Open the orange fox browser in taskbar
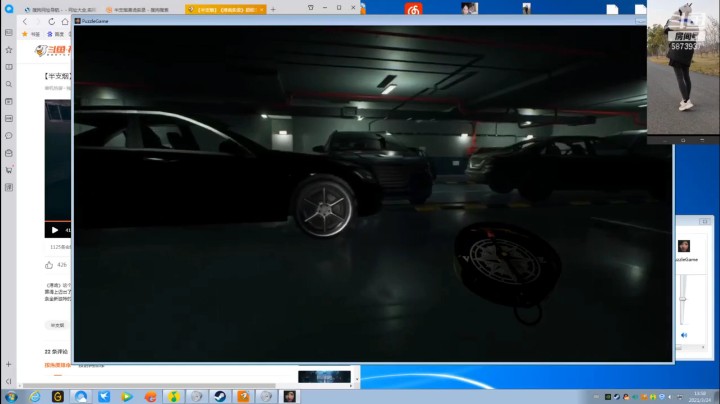This screenshot has width=720, height=404. click(x=151, y=397)
